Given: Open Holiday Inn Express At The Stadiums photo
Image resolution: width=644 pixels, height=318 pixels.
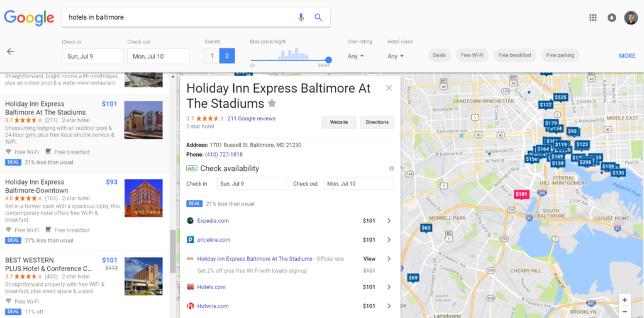Looking at the screenshot, I should coord(143,120).
